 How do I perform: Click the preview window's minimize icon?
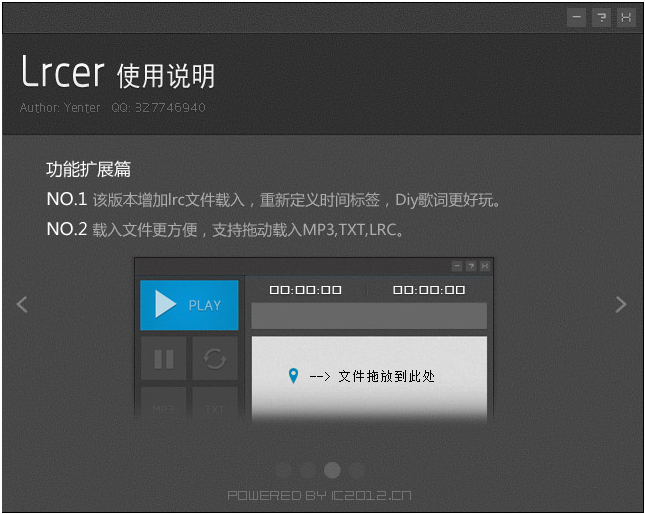click(x=457, y=266)
